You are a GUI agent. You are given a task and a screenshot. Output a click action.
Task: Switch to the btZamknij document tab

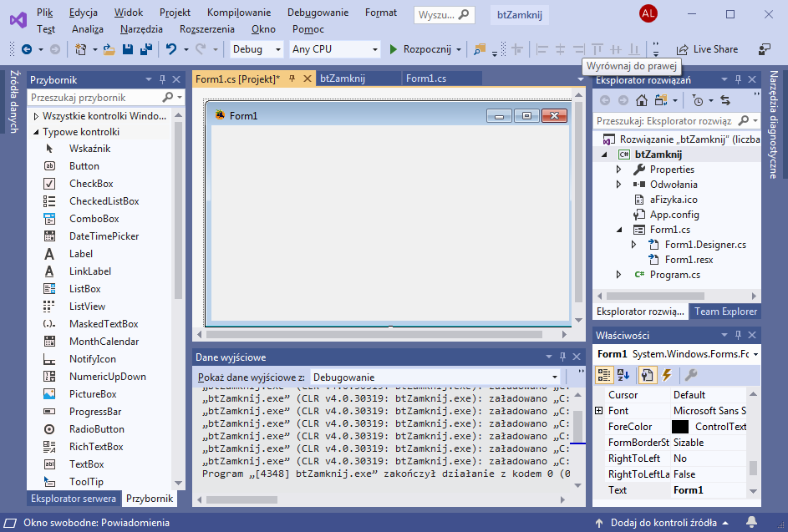343,79
